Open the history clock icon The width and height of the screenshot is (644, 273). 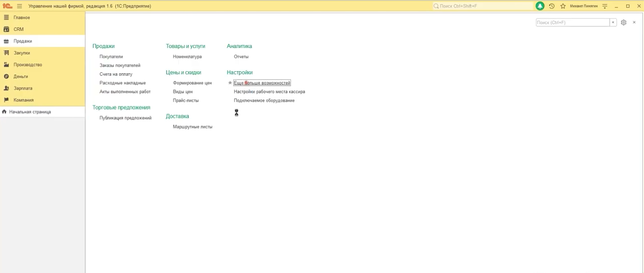click(x=552, y=6)
